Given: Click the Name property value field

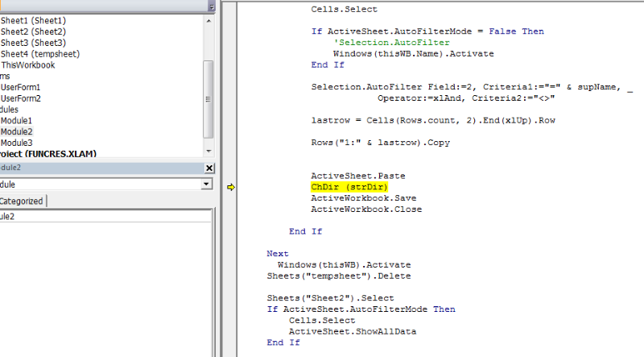Looking at the screenshot, I should pos(105,216).
